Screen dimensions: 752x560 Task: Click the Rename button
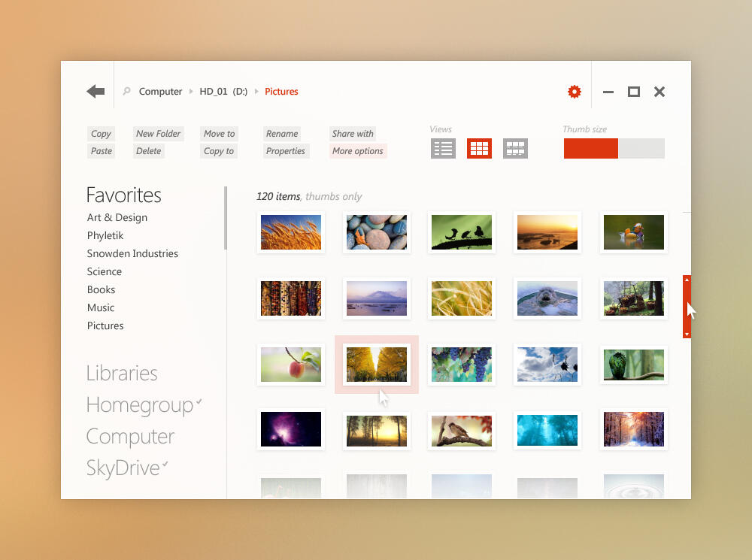point(282,134)
